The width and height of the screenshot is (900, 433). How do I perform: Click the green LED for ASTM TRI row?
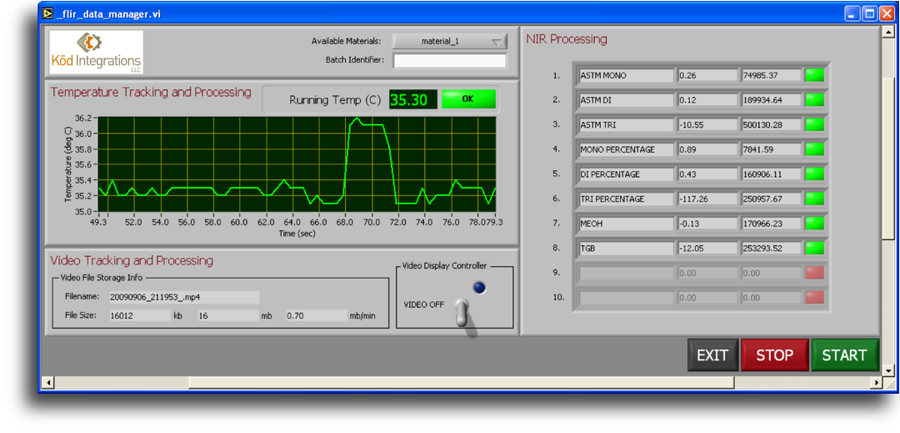[815, 124]
